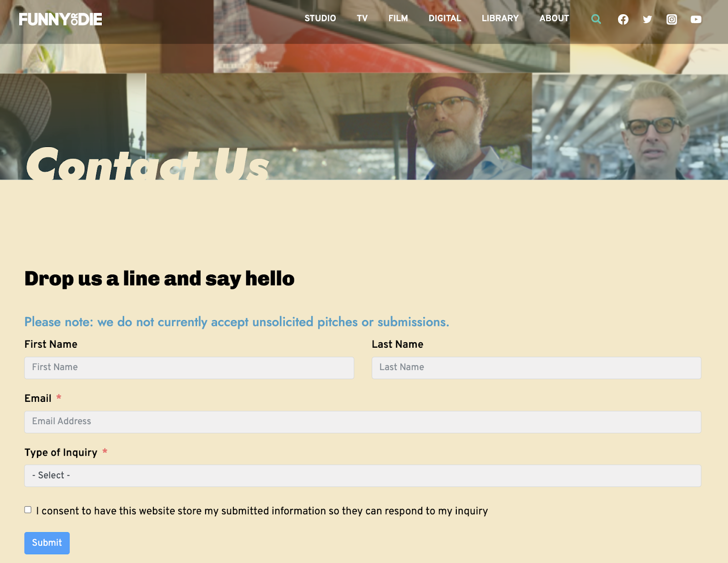Focus the First Name field
The height and width of the screenshot is (563, 728).
[x=189, y=368]
